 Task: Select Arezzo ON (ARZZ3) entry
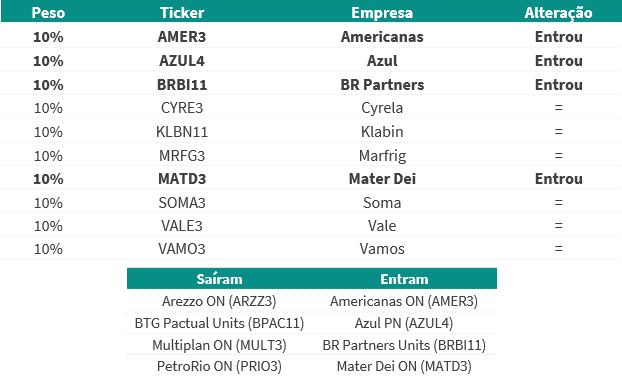(x=219, y=301)
